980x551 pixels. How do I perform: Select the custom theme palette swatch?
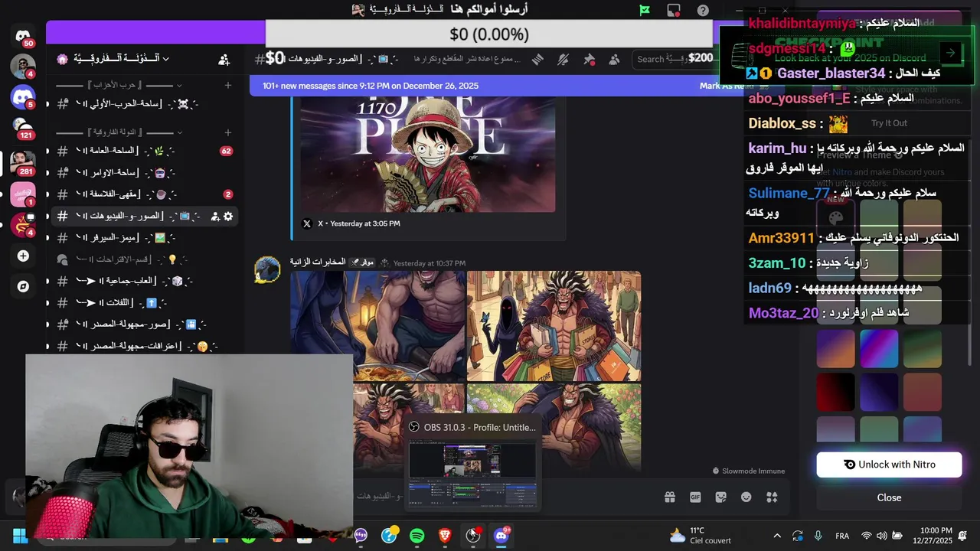835,217
